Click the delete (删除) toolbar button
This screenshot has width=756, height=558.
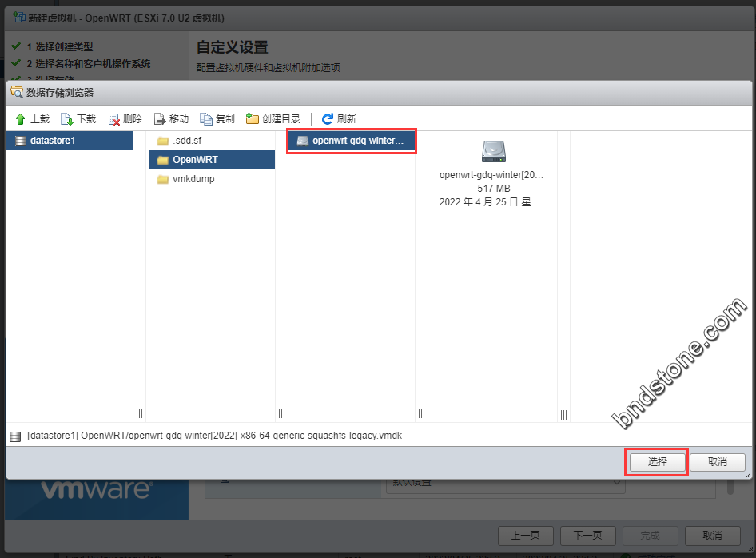[125, 118]
